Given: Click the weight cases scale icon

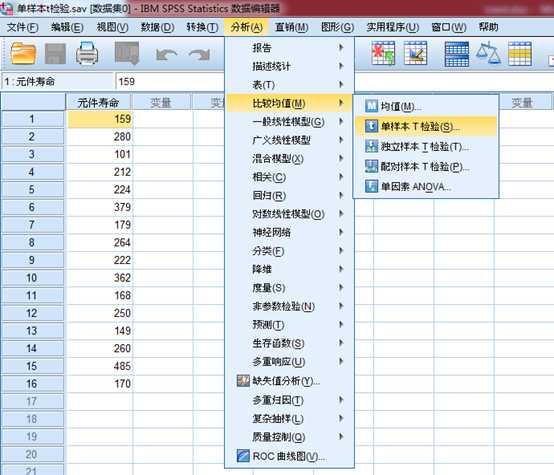Looking at the screenshot, I should [488, 53].
